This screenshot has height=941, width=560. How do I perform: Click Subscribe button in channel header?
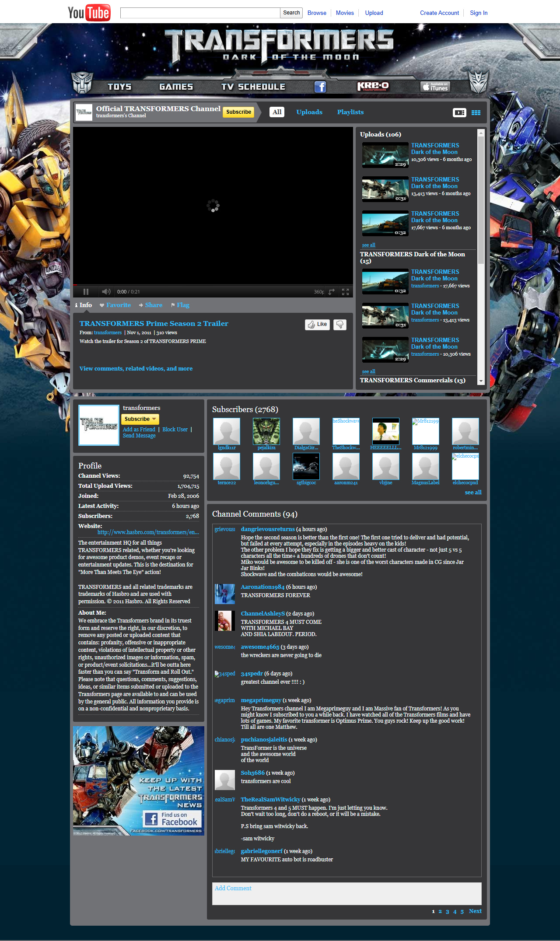[238, 112]
